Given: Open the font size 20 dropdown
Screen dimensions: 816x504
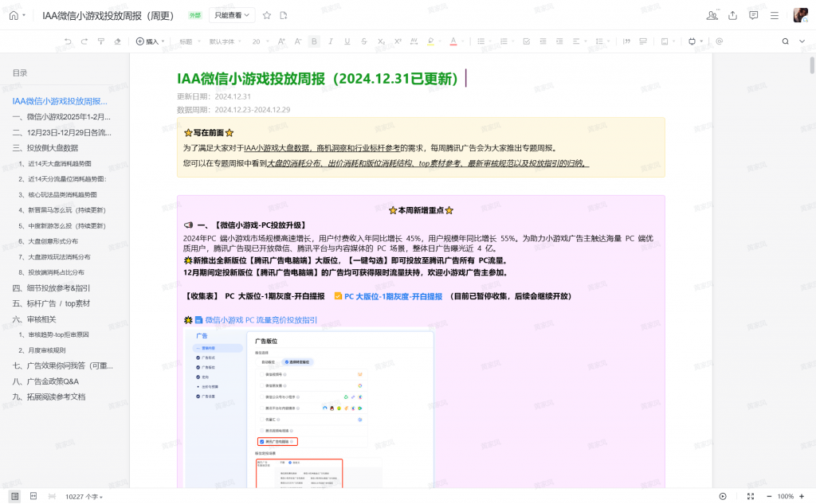Looking at the screenshot, I should pos(261,41).
